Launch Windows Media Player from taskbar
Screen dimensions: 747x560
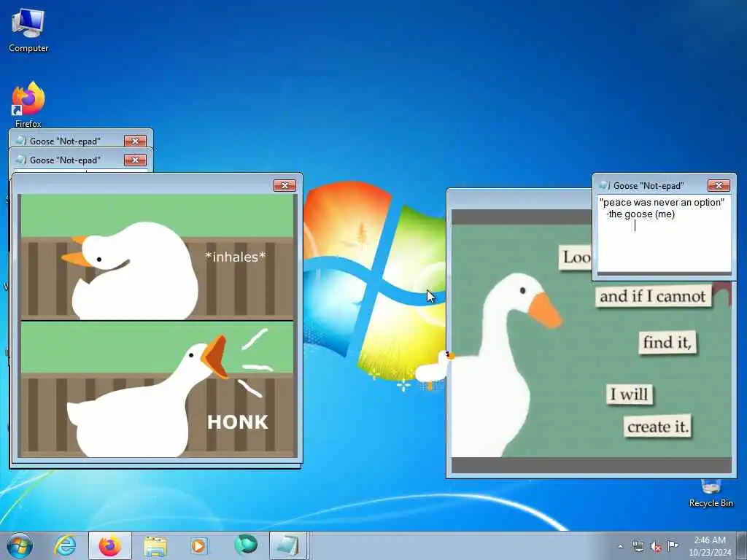point(198,545)
